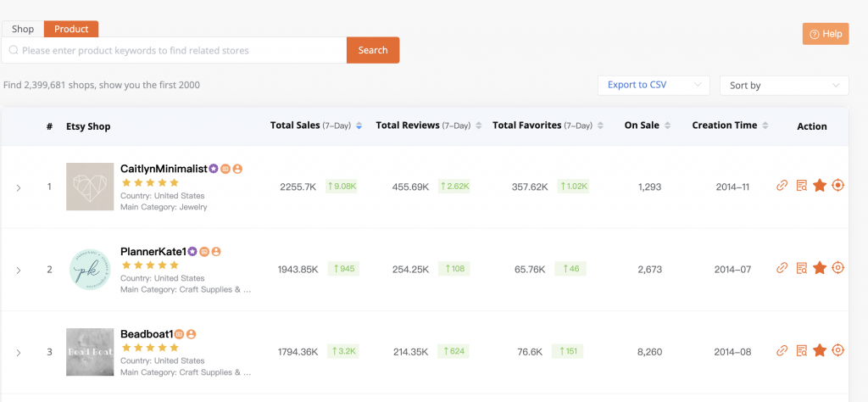The width and height of the screenshot is (868, 402).
Task: Click the Help button
Action: [x=825, y=34]
